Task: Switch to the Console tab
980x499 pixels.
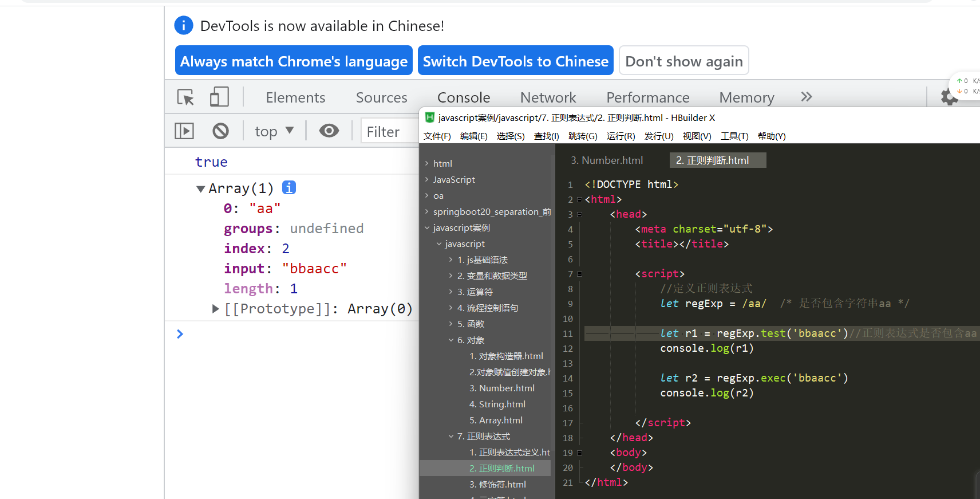Action: coord(464,97)
